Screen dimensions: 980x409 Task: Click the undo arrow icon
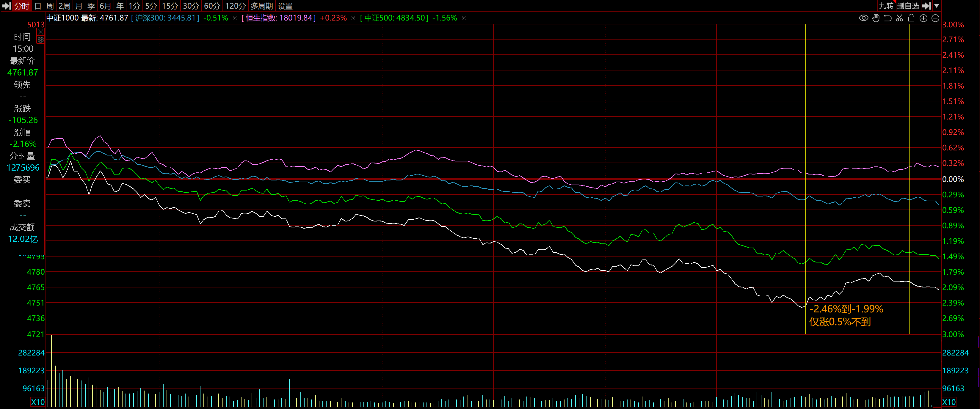pos(888,18)
